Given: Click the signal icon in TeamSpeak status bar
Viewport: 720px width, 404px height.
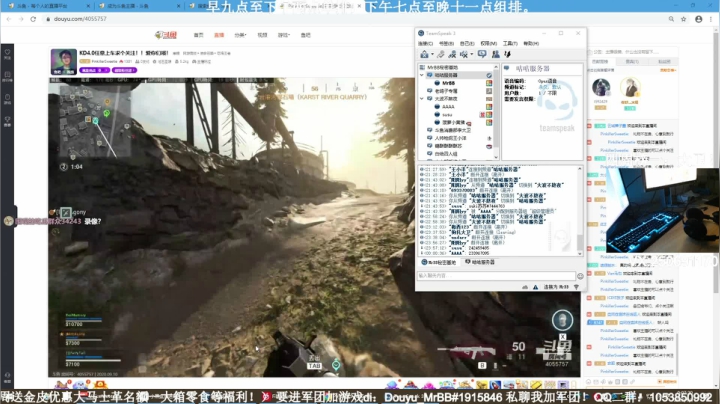Looking at the screenshot, I should coord(576,287).
